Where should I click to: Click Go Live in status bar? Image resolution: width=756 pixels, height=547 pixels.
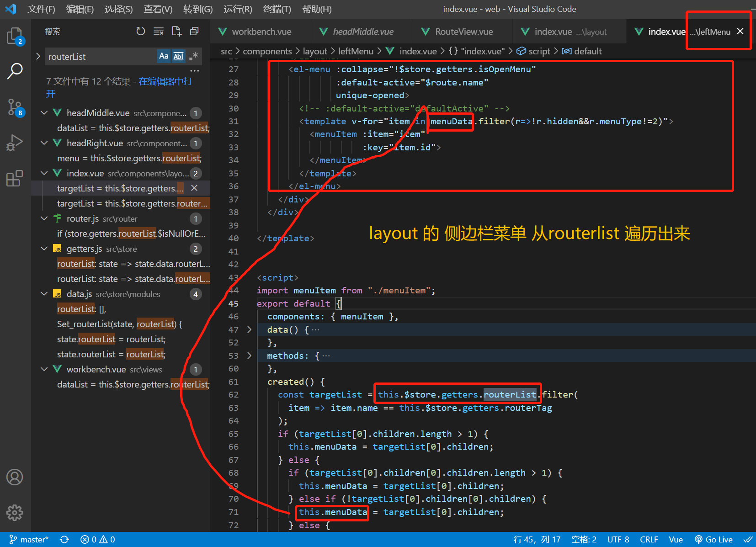[713, 540]
